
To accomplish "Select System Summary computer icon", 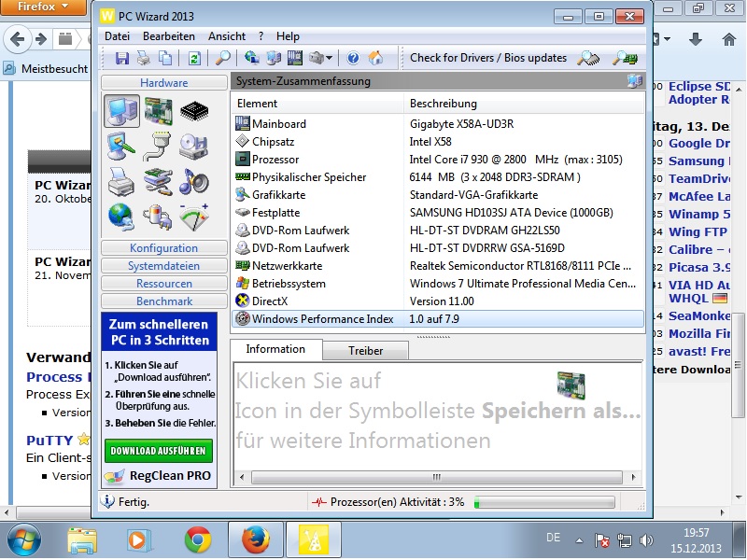I will (122, 110).
